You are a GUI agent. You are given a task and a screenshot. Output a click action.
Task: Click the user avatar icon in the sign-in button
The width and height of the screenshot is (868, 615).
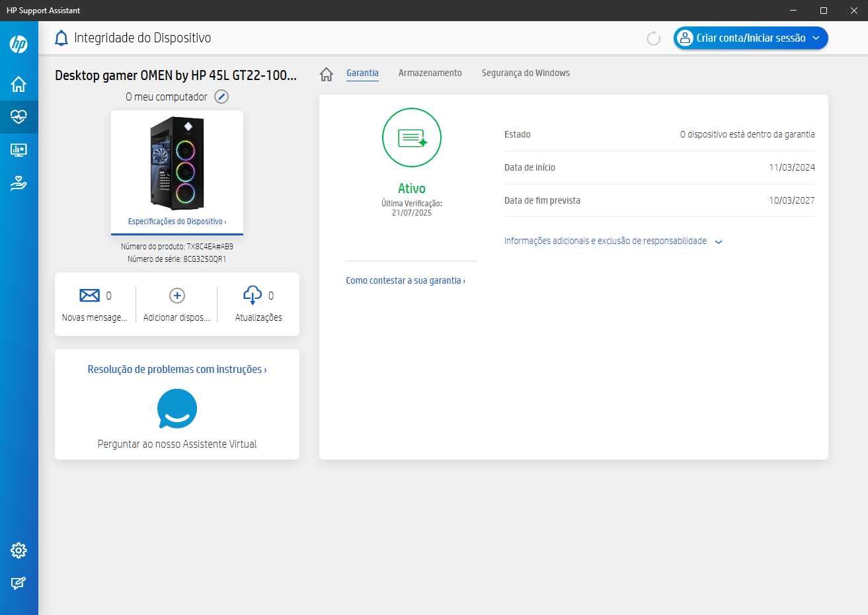tap(685, 38)
